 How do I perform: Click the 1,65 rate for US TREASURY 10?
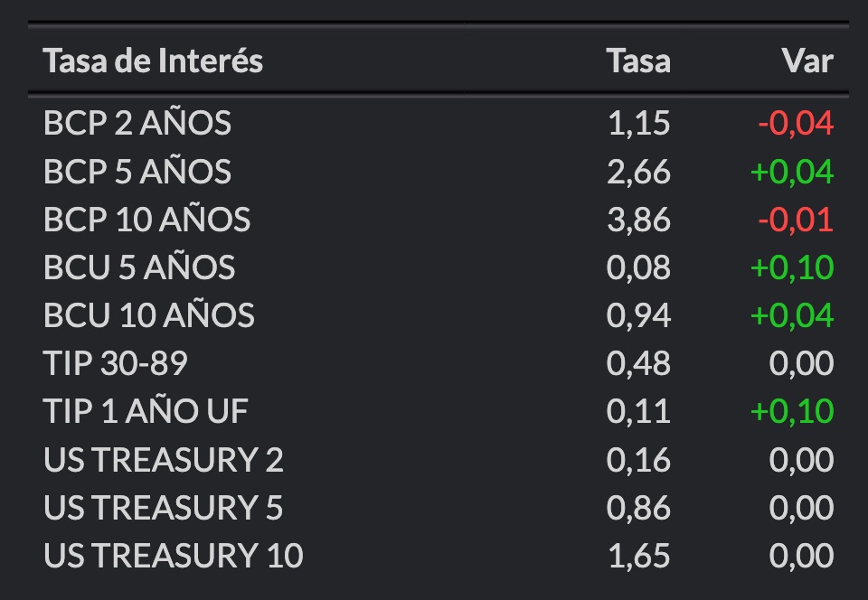point(639,555)
